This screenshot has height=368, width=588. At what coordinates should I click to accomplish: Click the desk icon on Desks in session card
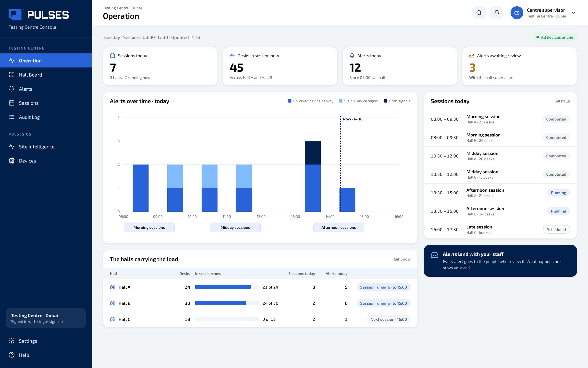point(232,56)
